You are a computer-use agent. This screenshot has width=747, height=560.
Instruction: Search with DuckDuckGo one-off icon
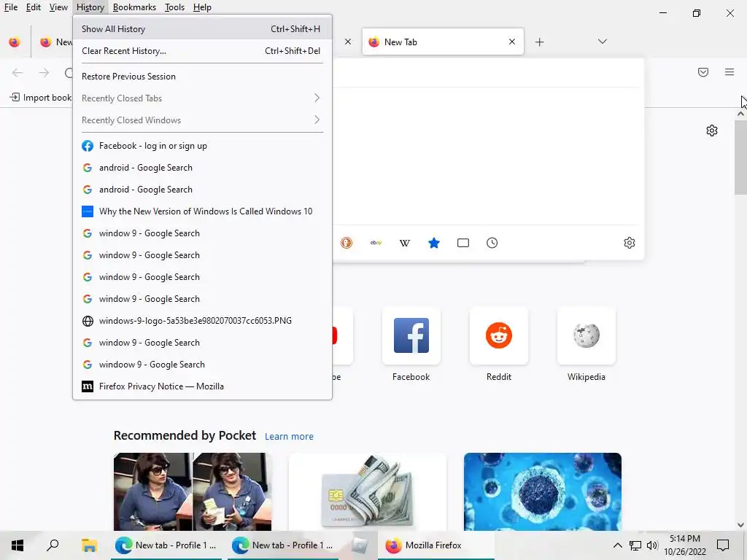click(x=347, y=243)
